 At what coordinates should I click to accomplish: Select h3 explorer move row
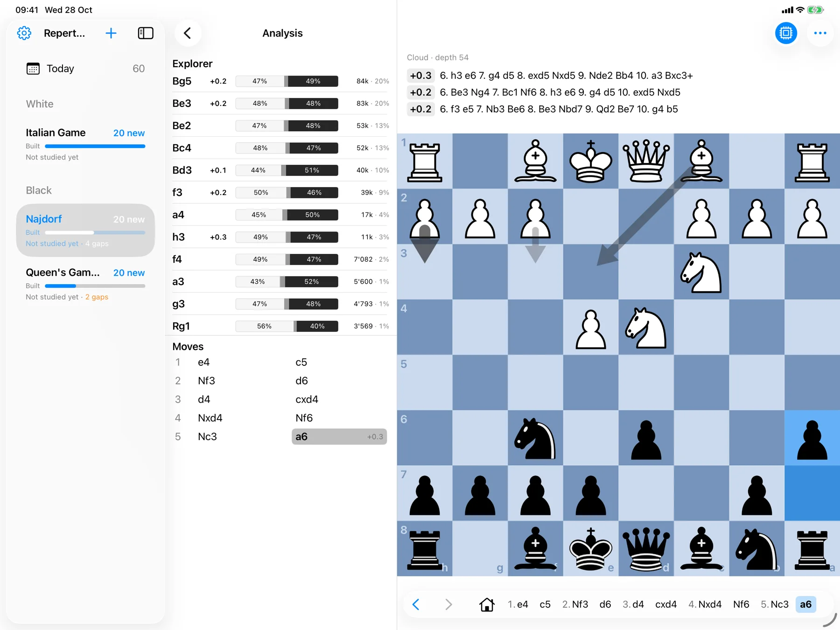coord(280,237)
